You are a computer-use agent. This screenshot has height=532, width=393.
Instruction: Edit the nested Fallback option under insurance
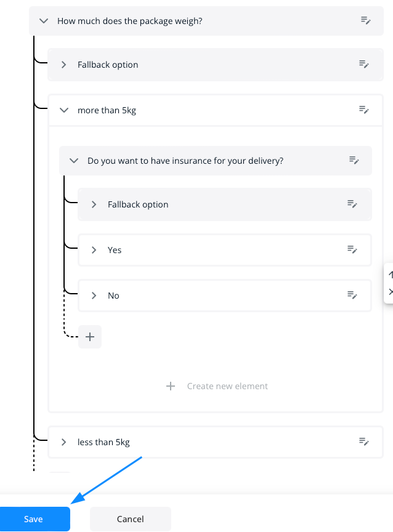click(x=352, y=204)
